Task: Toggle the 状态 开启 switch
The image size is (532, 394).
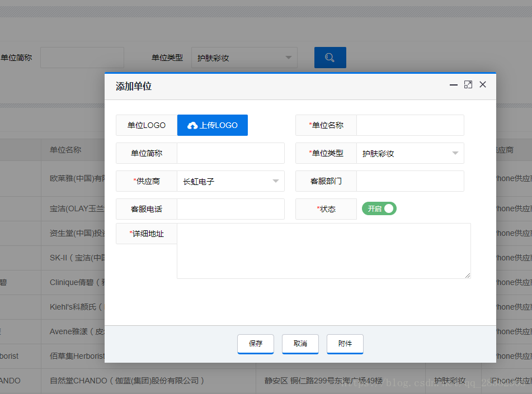Action: point(379,208)
